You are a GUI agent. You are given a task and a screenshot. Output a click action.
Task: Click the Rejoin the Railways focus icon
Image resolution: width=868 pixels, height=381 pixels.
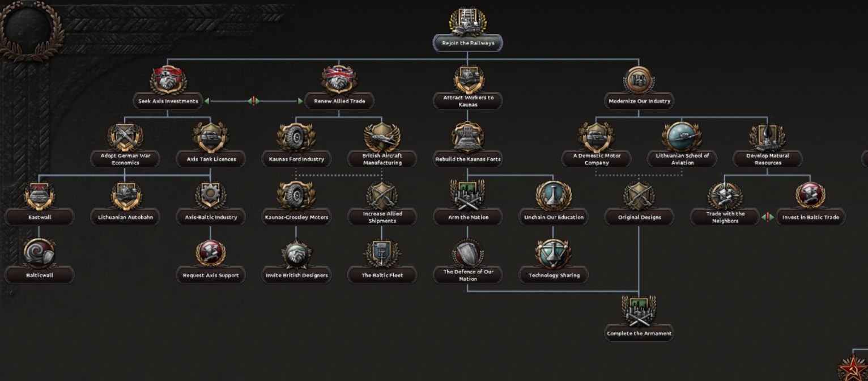click(x=467, y=22)
